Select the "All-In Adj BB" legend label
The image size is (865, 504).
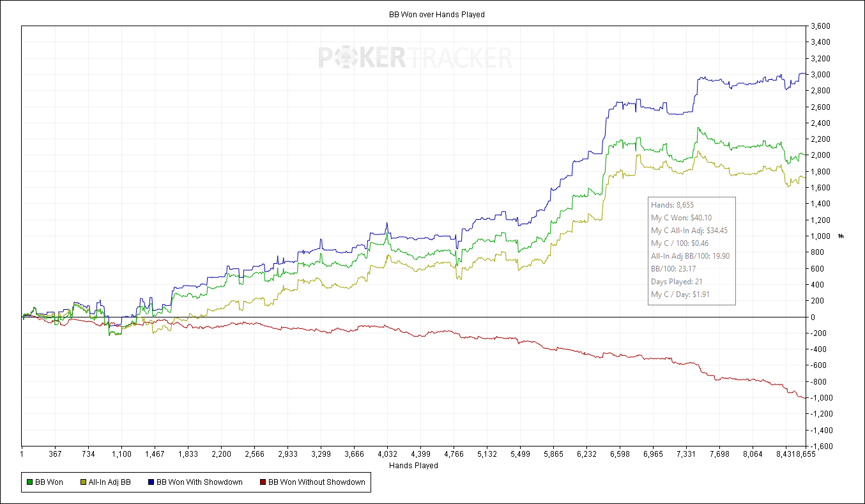pyautogui.click(x=109, y=482)
